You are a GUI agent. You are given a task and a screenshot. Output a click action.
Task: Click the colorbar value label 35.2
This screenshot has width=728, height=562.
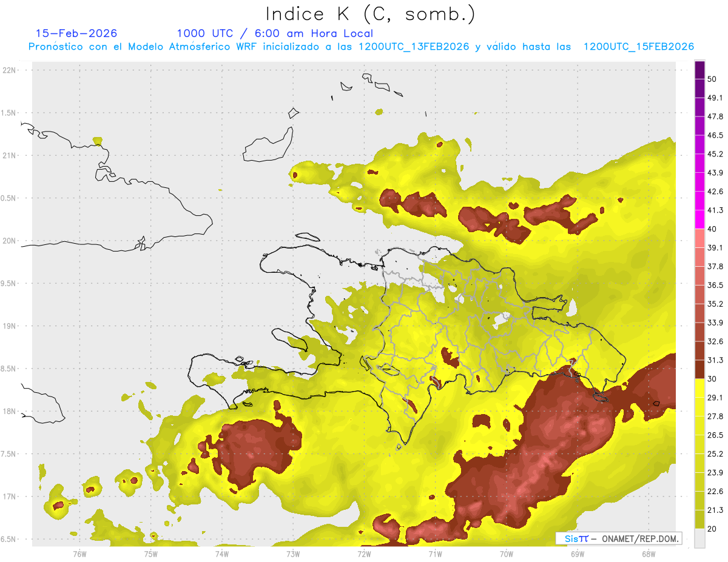pos(715,304)
